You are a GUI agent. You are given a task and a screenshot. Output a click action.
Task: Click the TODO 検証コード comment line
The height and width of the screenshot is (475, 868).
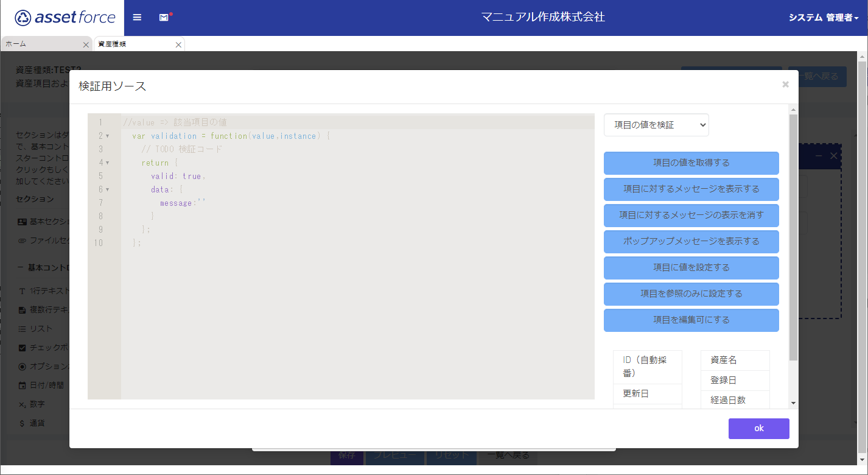[182, 149]
